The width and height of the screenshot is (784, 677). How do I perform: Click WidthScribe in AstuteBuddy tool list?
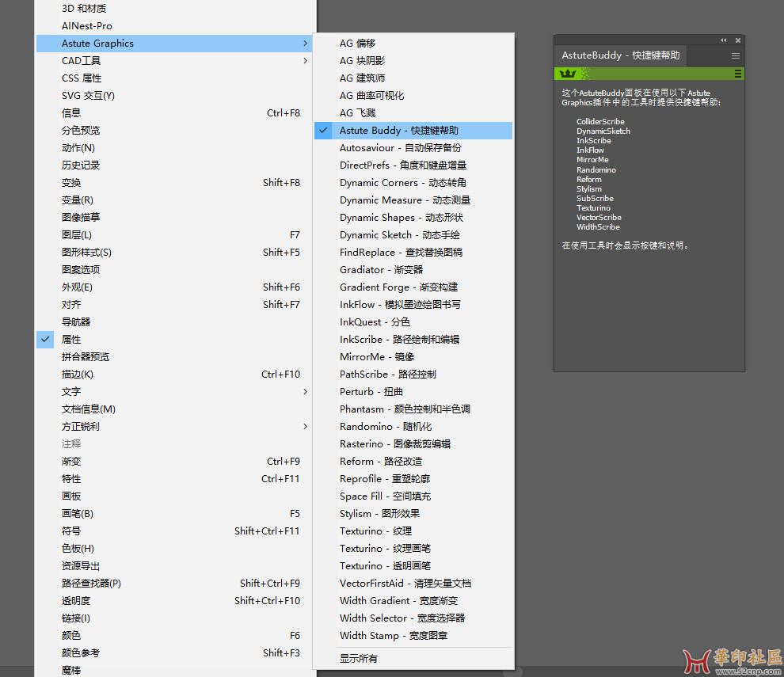click(x=598, y=227)
